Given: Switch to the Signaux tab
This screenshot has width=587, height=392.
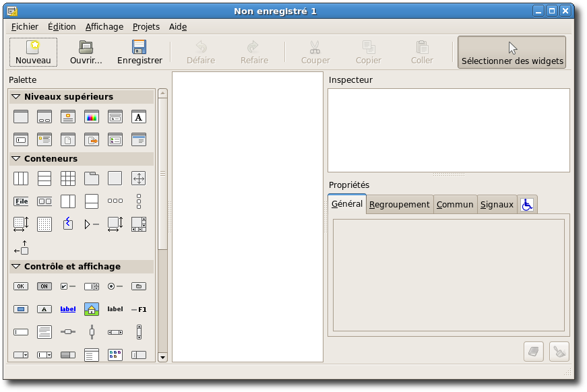Looking at the screenshot, I should [x=497, y=205].
